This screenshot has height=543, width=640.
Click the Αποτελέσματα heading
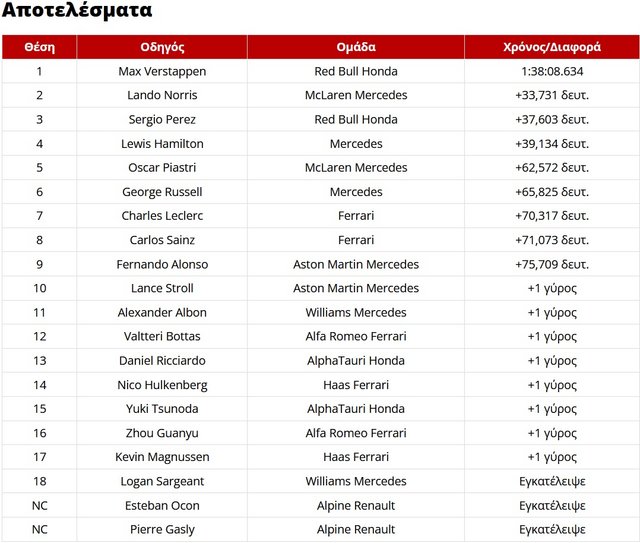(x=77, y=11)
